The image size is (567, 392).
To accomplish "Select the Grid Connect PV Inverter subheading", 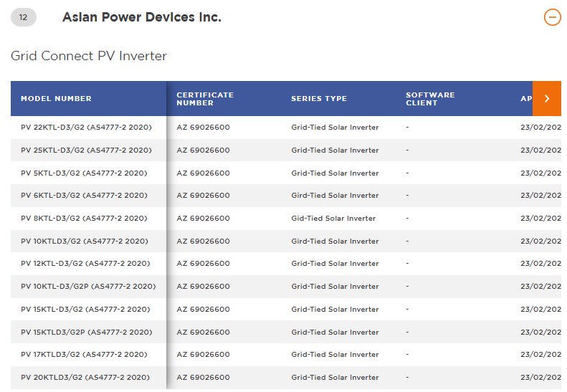I will 89,56.
